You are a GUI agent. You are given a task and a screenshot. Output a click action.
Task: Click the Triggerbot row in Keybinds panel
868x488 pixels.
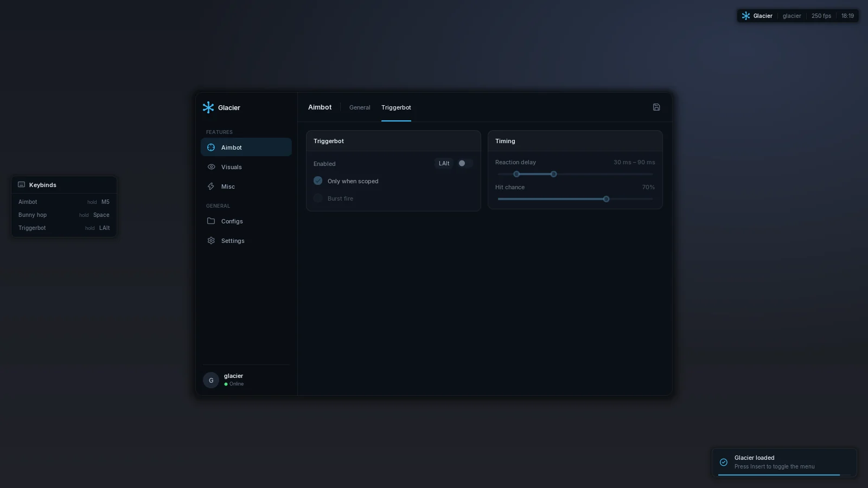point(64,228)
